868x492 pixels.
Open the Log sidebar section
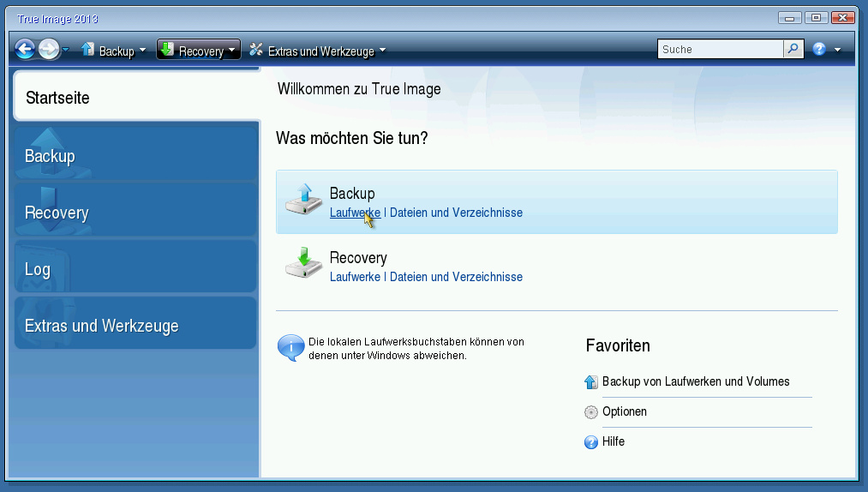pyautogui.click(x=135, y=267)
